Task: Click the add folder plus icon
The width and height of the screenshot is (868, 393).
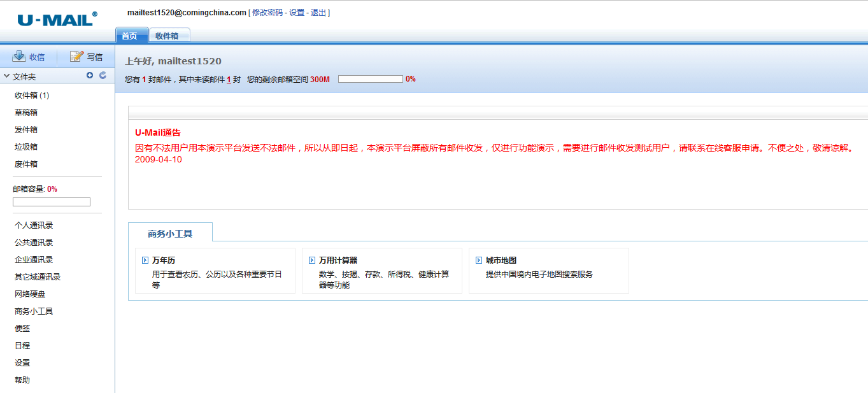Action: click(90, 76)
